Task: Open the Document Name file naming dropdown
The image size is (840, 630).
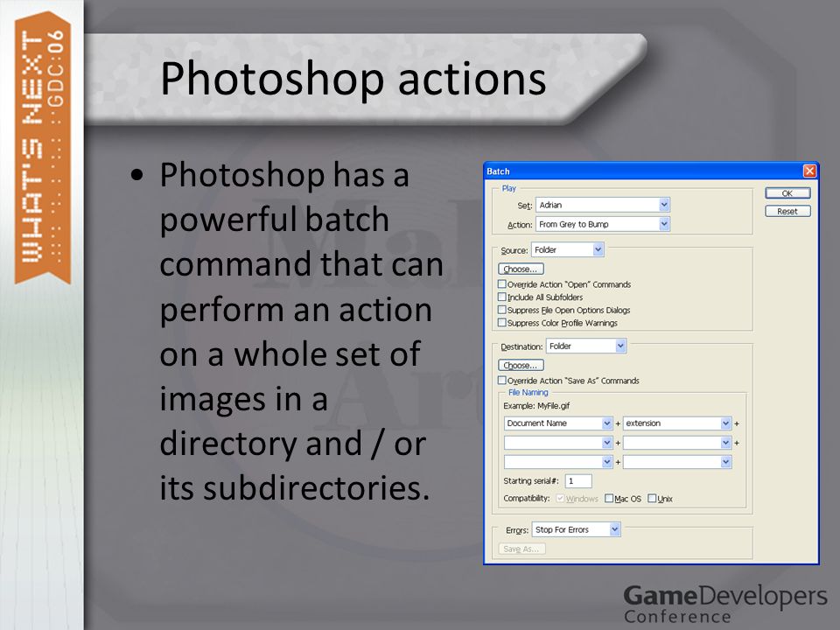Action: (558, 423)
